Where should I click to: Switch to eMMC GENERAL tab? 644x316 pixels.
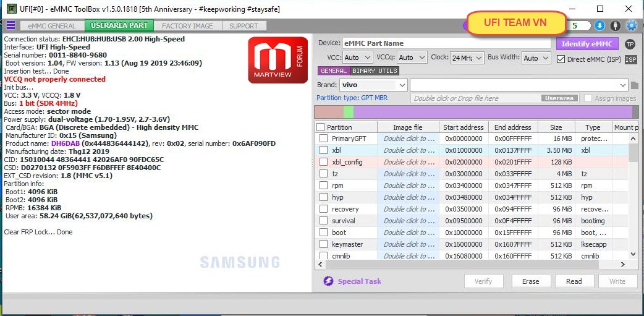click(x=52, y=26)
